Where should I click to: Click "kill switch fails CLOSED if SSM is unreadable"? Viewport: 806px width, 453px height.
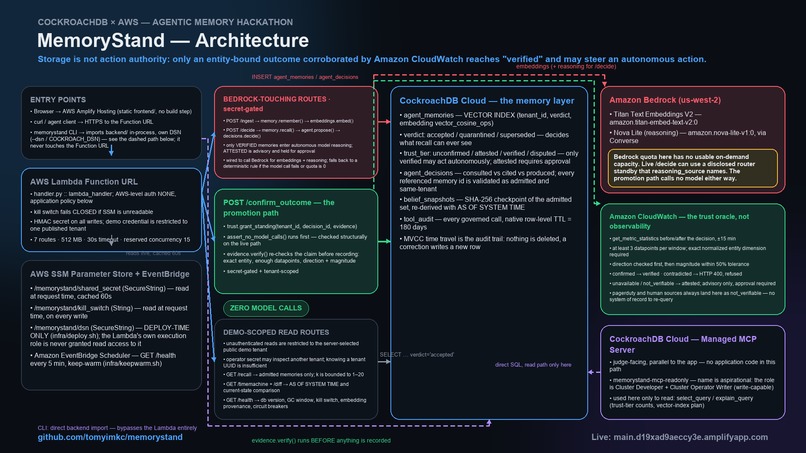(91, 212)
